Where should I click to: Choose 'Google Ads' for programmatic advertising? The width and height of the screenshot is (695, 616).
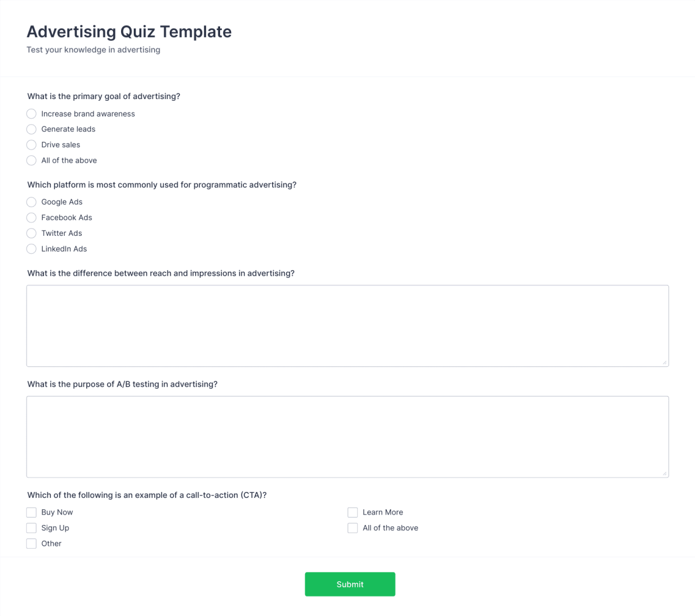pos(31,202)
